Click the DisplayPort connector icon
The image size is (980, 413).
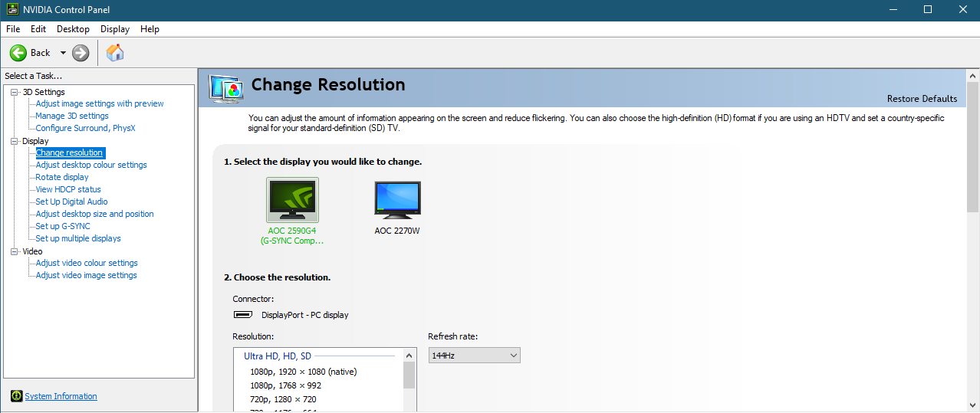click(243, 315)
